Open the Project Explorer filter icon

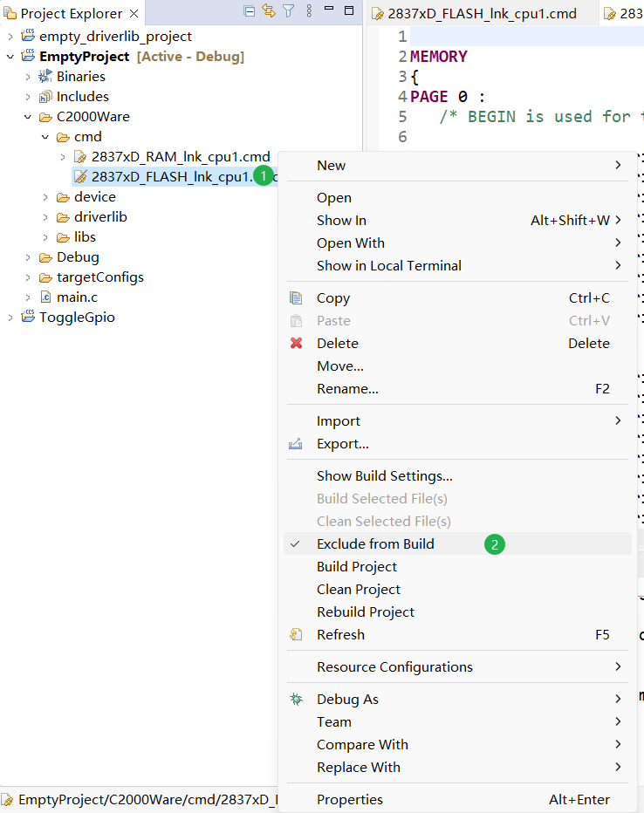289,12
